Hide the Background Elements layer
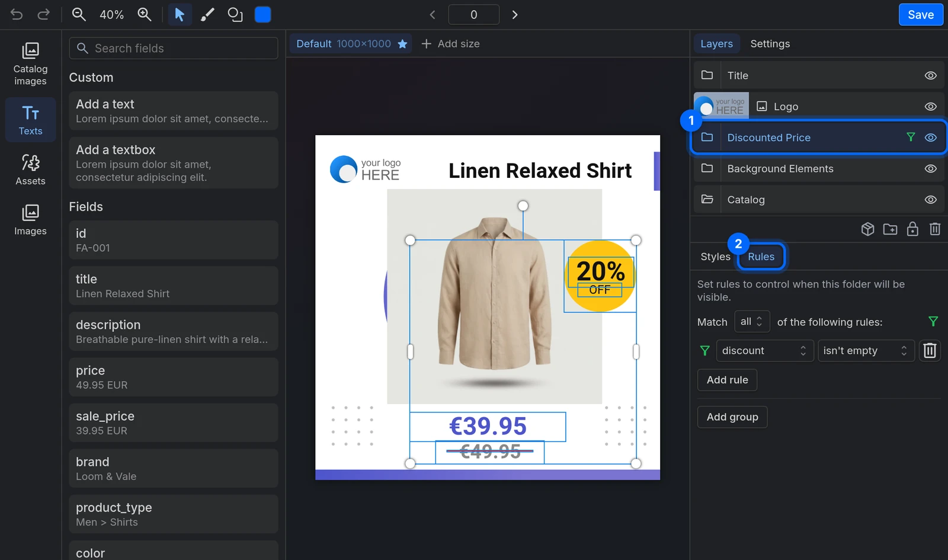 coord(931,169)
